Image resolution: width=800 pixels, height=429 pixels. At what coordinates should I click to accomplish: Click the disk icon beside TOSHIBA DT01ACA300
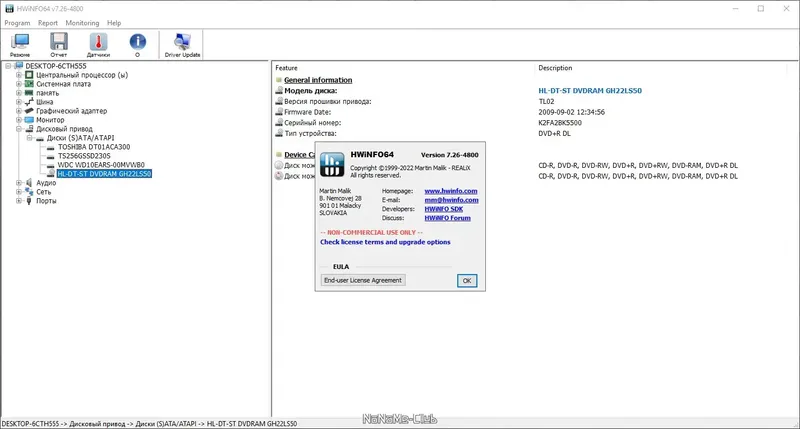tap(51, 147)
